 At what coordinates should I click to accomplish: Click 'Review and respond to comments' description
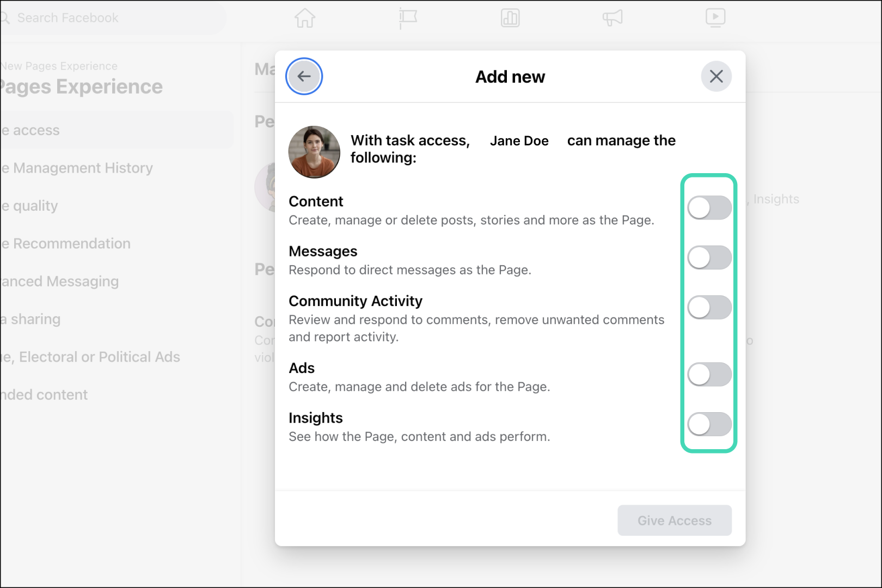coord(476,328)
